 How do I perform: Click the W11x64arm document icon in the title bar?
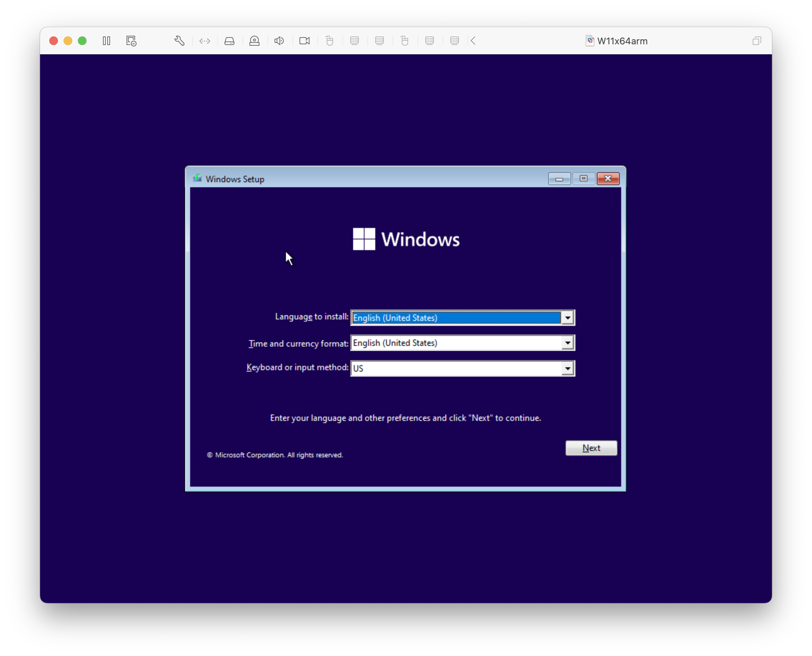[589, 41]
